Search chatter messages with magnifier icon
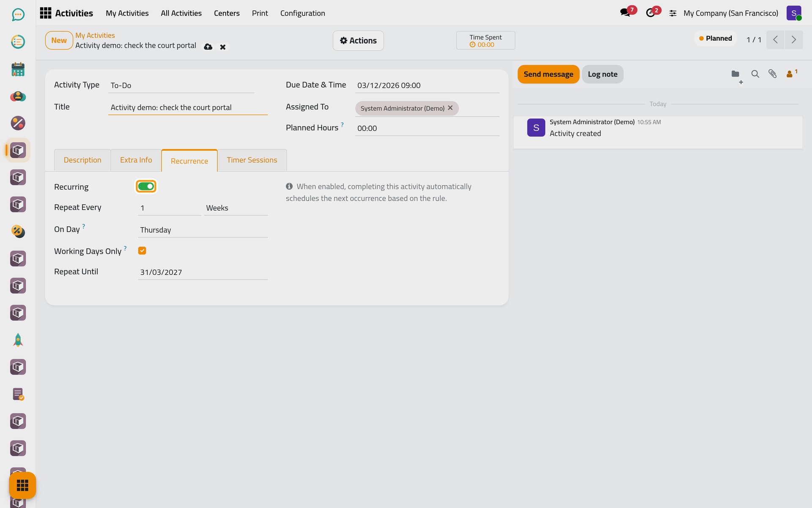Viewport: 812px width, 508px height. (755, 74)
